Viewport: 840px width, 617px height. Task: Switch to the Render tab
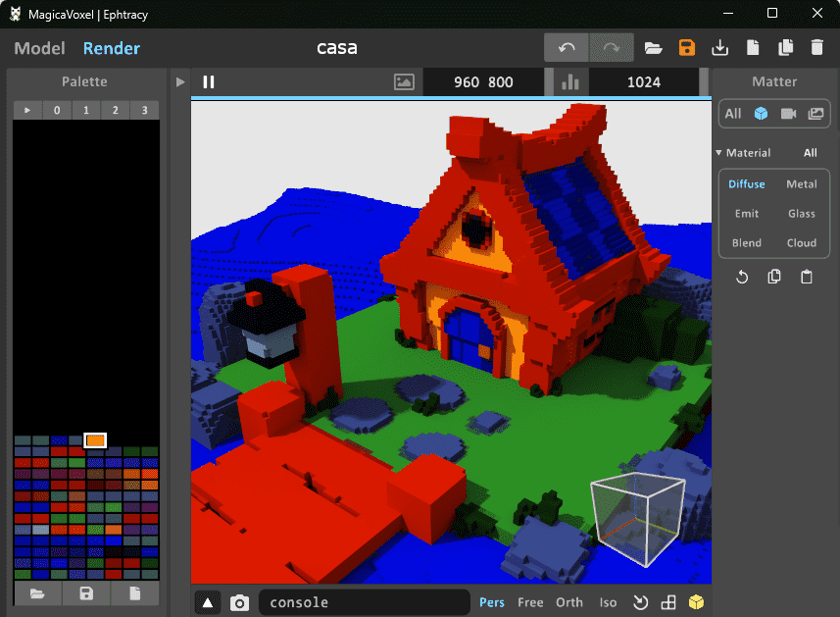point(112,48)
